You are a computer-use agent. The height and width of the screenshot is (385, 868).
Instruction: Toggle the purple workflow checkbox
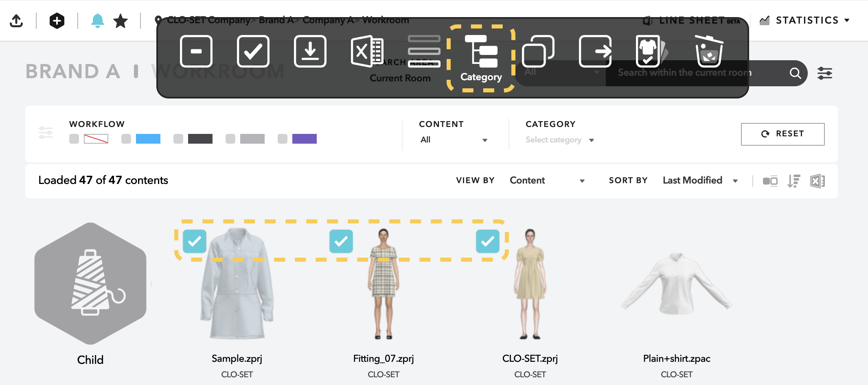pyautogui.click(x=283, y=139)
